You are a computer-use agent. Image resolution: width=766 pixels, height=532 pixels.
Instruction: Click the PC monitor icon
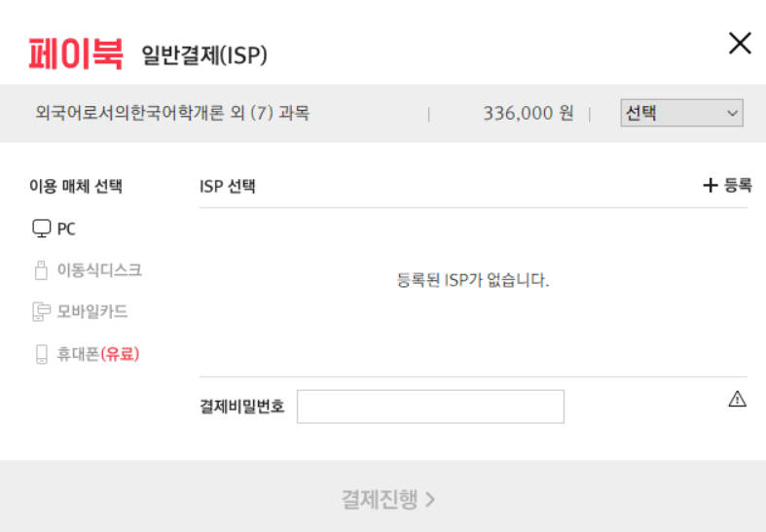[x=42, y=229]
